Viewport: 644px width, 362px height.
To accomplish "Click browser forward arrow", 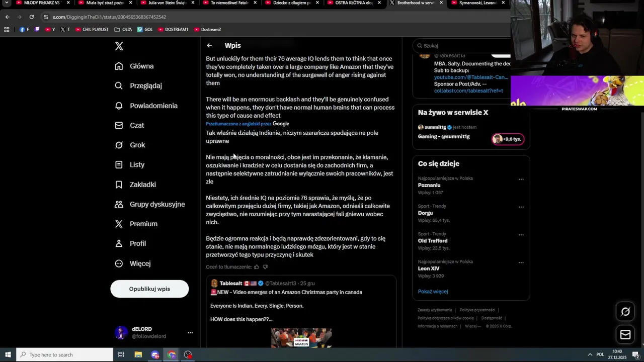I will click(x=19, y=17).
